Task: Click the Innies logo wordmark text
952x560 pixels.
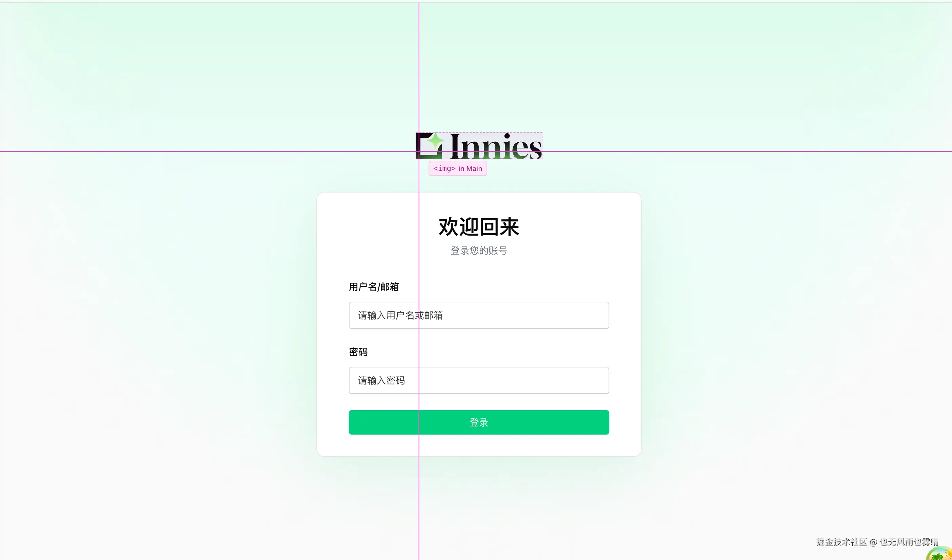Action: tap(496, 146)
